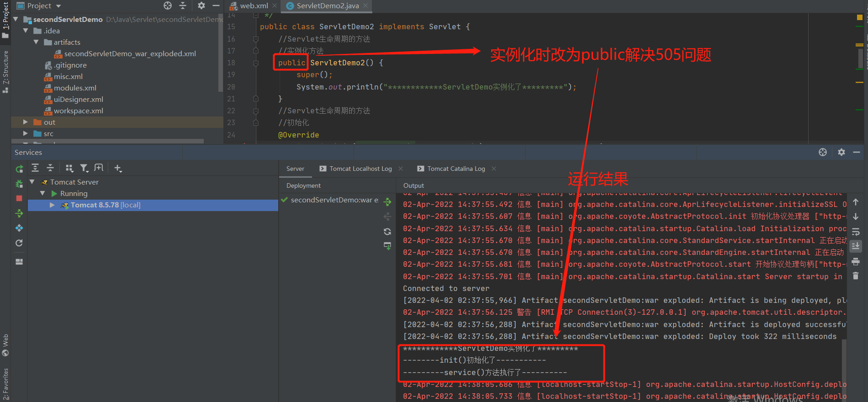Deploy selected artifact green arrow icon
Viewport: 868px width, 402px height.
click(387, 201)
